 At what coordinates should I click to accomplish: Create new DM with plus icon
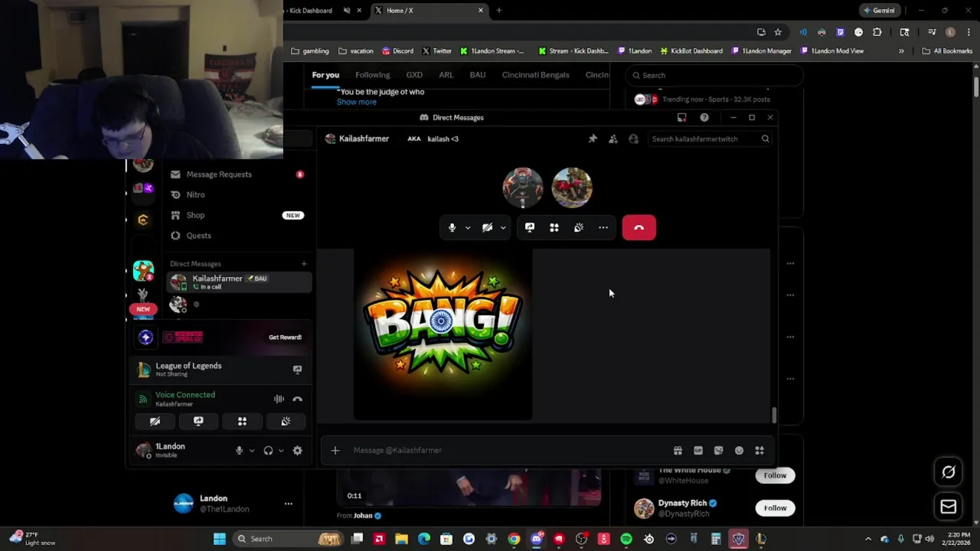[304, 264]
